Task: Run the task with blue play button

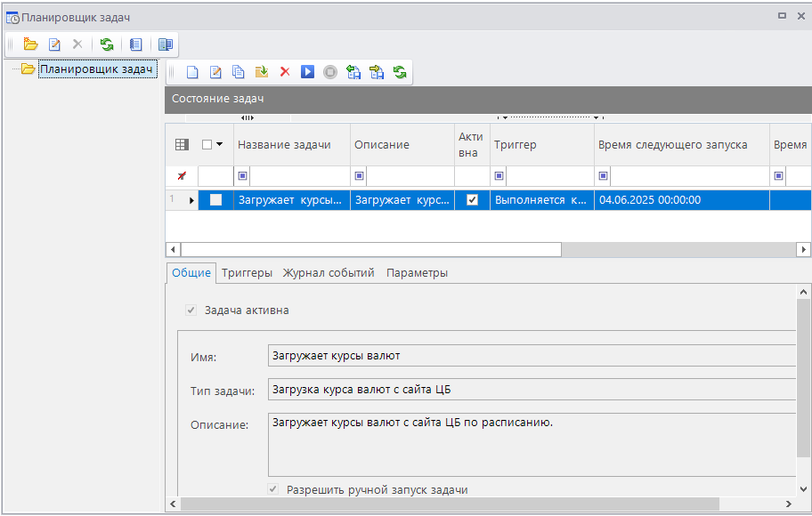Action: [307, 72]
